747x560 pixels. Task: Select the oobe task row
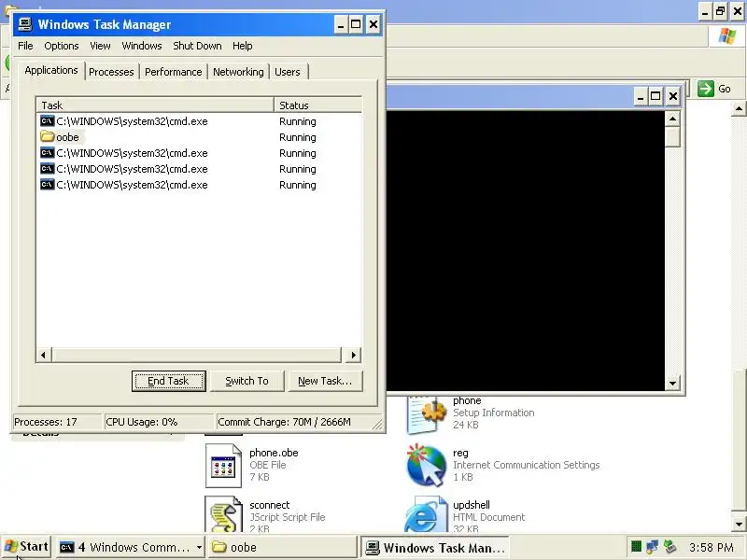(x=199, y=137)
